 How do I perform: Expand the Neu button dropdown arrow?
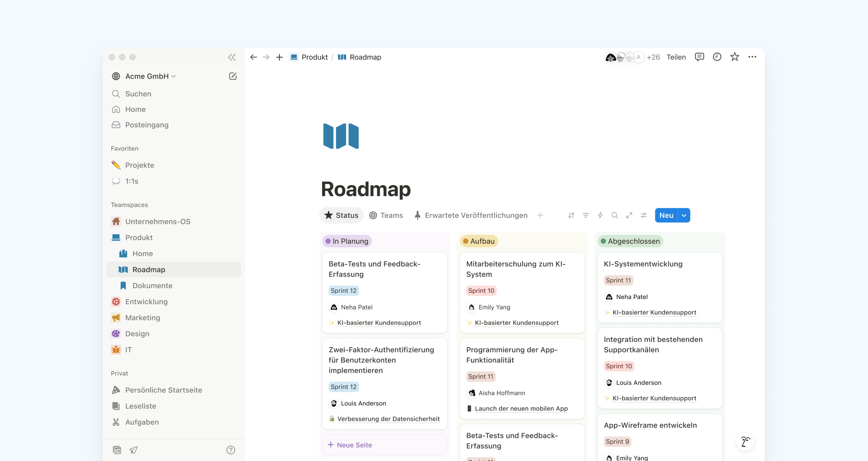pyautogui.click(x=684, y=215)
